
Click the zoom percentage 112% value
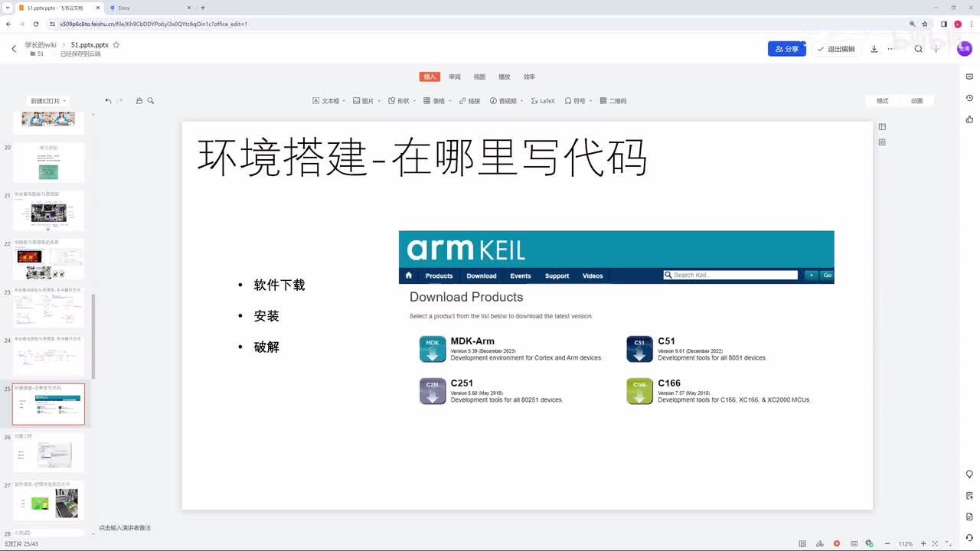pyautogui.click(x=906, y=543)
